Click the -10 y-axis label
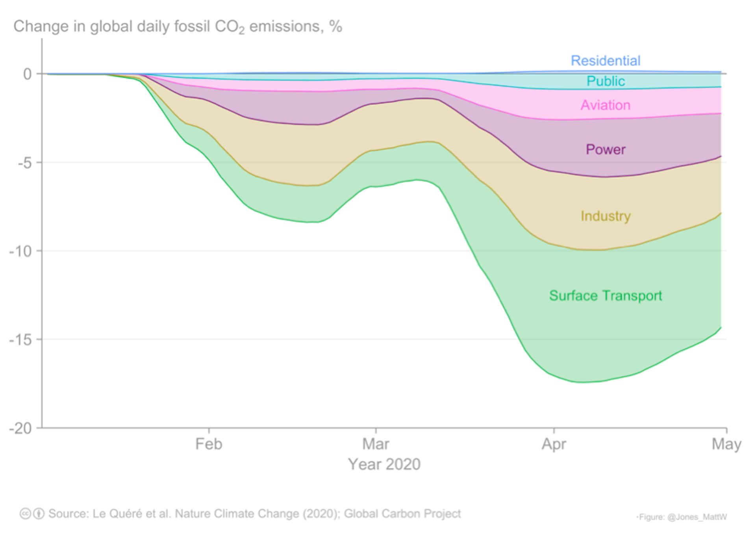The image size is (756, 534). tap(20, 251)
